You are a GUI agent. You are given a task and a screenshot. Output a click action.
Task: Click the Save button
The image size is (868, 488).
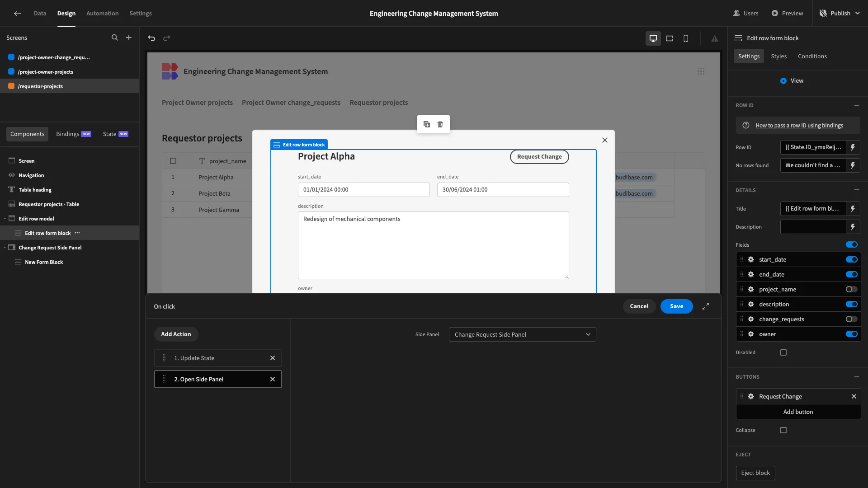676,306
